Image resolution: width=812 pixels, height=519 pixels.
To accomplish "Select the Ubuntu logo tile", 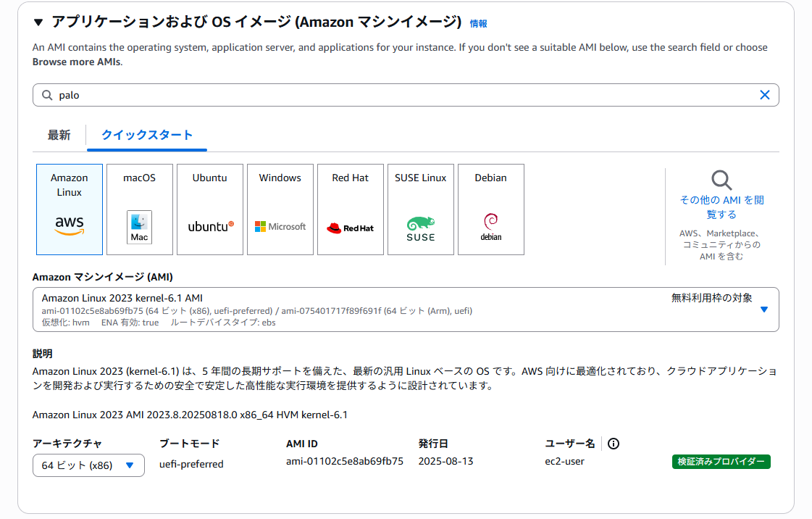I will [210, 209].
